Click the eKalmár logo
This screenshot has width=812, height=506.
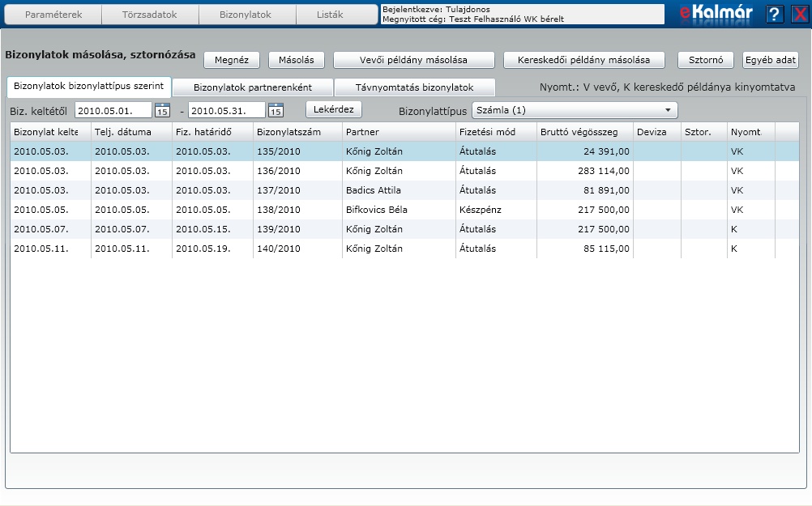coord(716,14)
